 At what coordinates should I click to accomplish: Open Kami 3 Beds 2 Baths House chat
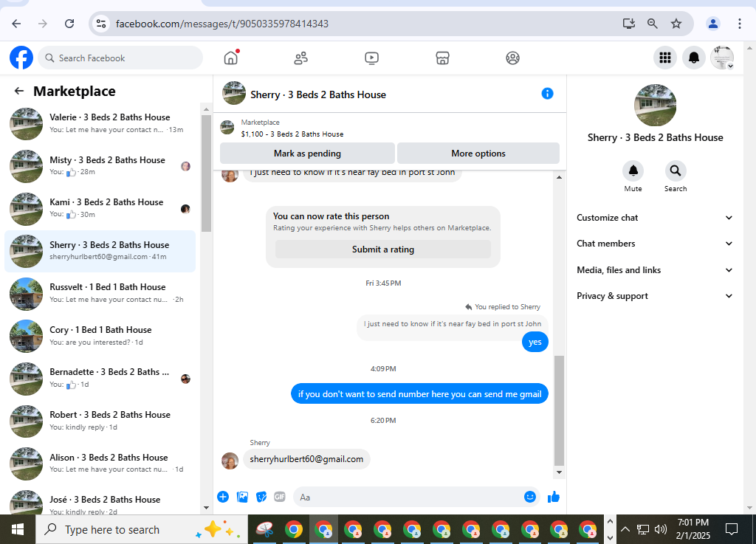point(100,208)
